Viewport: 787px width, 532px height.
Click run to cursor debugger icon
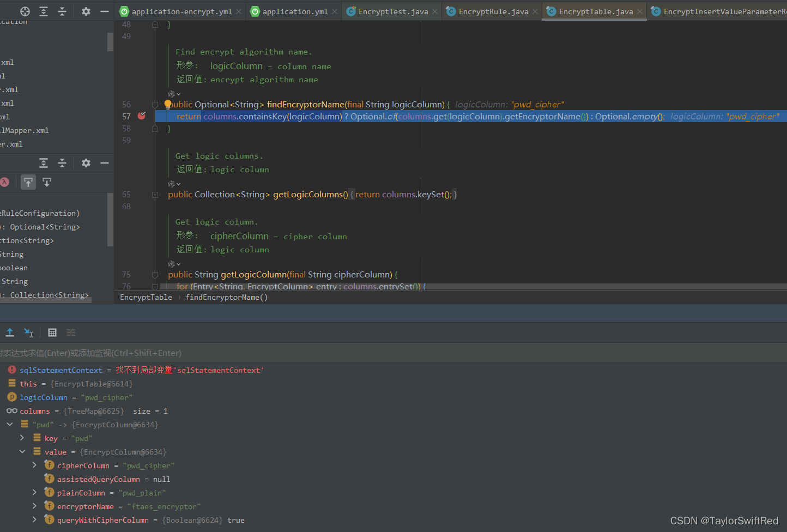click(28, 332)
